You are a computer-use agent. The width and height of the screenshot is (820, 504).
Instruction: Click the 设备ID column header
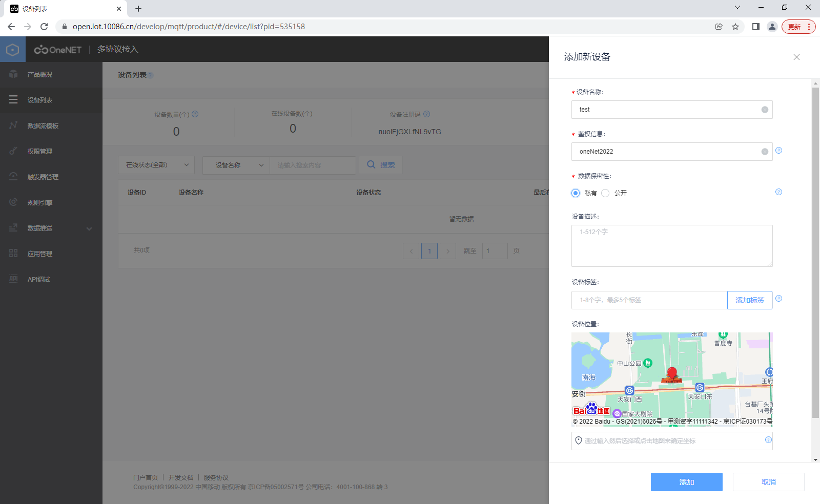[137, 193]
